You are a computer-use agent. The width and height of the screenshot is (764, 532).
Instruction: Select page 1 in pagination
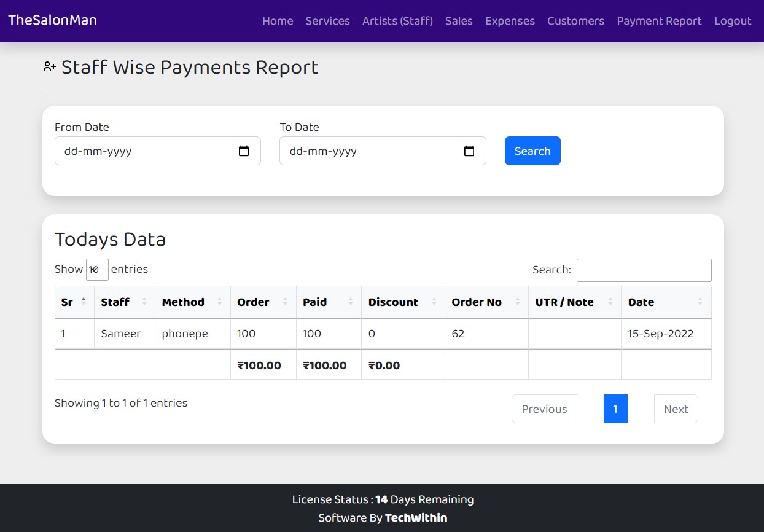[x=615, y=409]
